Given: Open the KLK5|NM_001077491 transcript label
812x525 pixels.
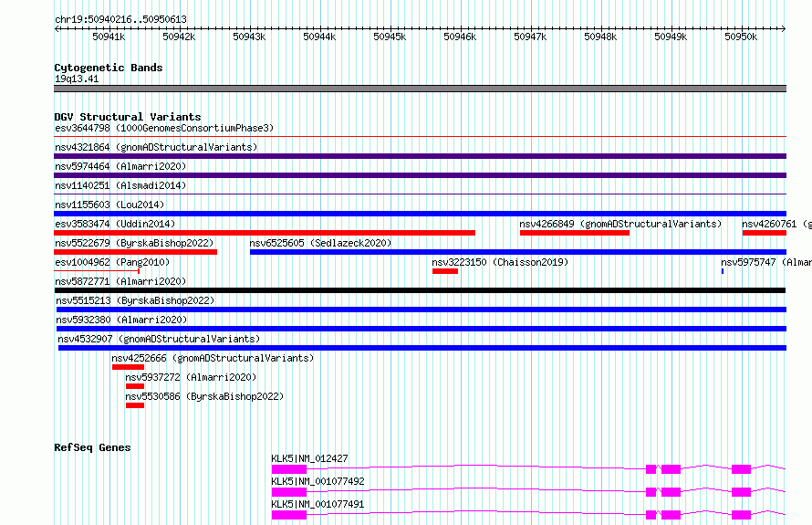Looking at the screenshot, I should tap(318, 504).
